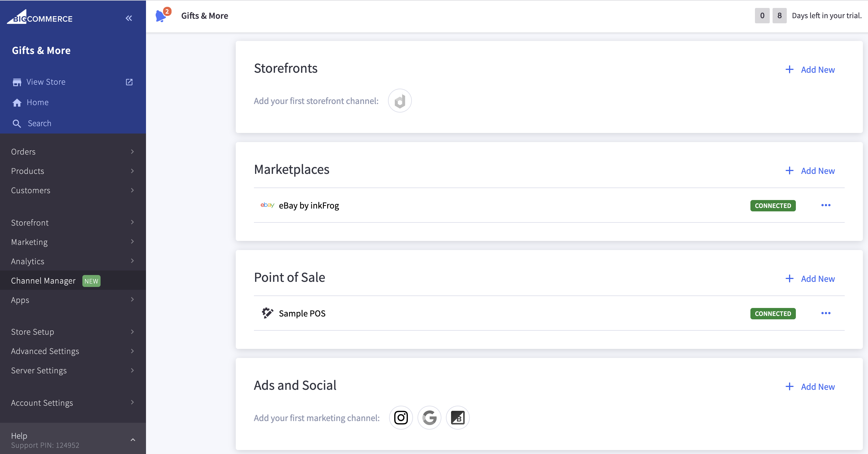Viewport: 868px width, 454px height.
Task: Click the Google marketing channel icon
Action: pyautogui.click(x=429, y=418)
